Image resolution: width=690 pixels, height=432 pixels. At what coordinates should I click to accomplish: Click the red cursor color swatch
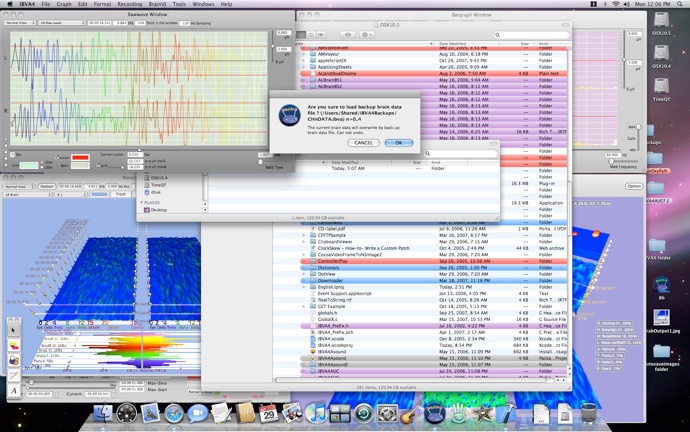pyautogui.click(x=80, y=157)
